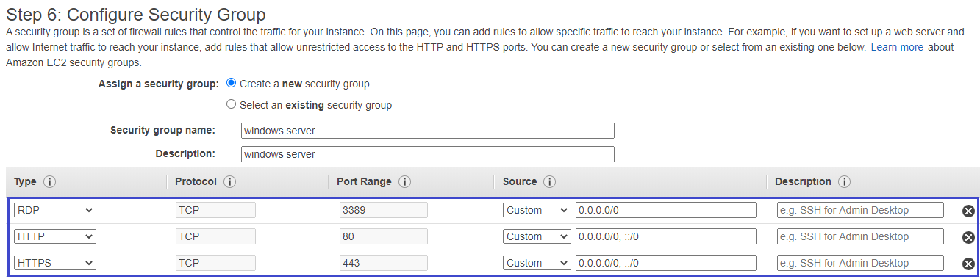Click the port range 443 field
This screenshot has height=279, width=980.
click(384, 263)
